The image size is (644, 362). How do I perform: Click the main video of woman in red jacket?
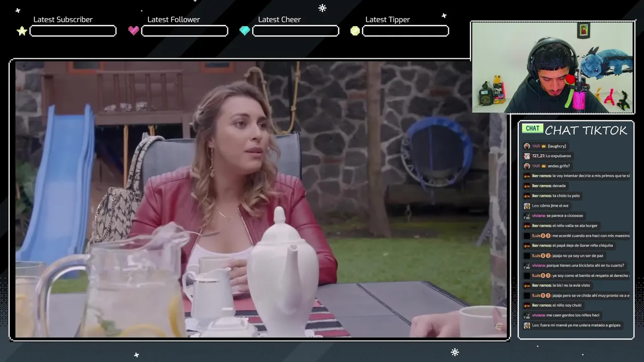tap(261, 199)
